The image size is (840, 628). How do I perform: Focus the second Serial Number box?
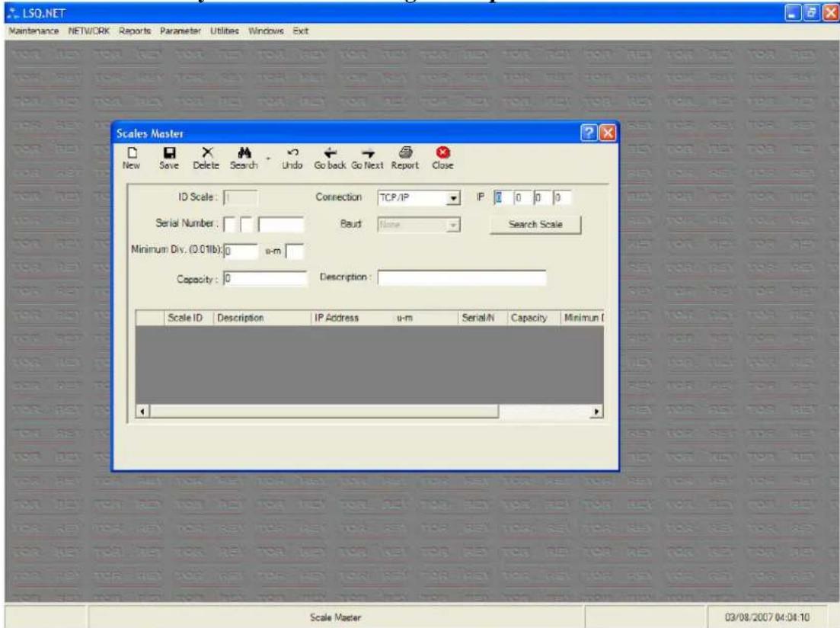point(247,224)
